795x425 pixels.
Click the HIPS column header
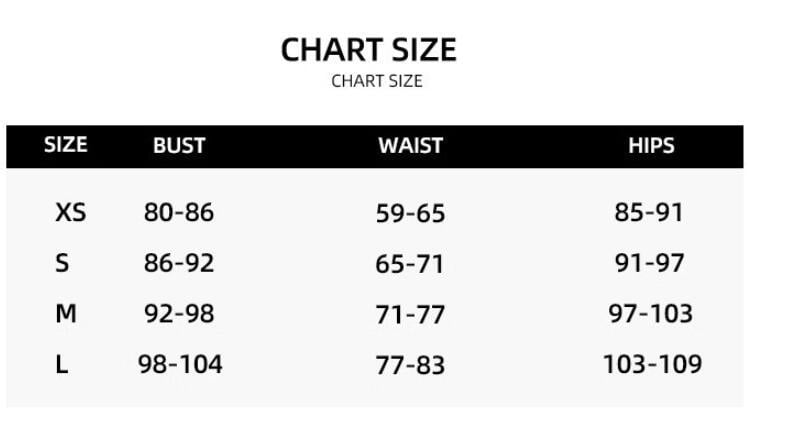[x=651, y=145]
